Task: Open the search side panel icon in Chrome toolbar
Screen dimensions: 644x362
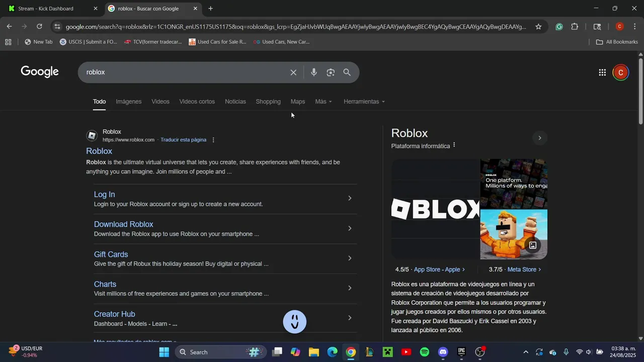Action: tap(597, 27)
